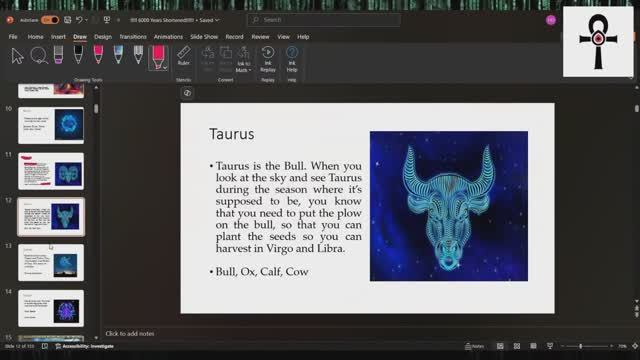The width and height of the screenshot is (640, 360).
Task: Click the spell check status icon
Action: (x=45, y=346)
